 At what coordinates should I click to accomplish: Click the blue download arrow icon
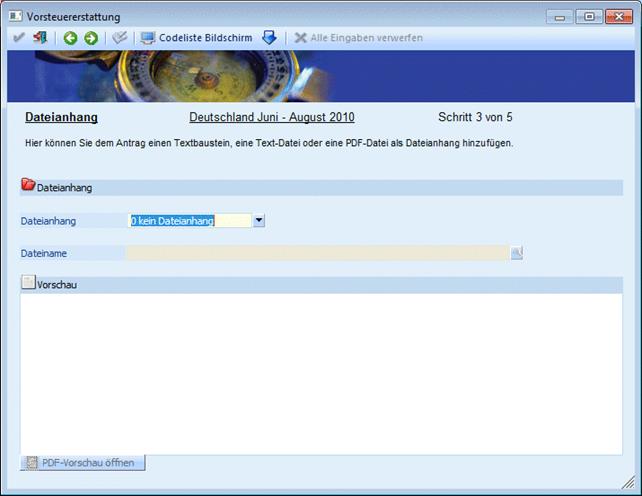[269, 38]
